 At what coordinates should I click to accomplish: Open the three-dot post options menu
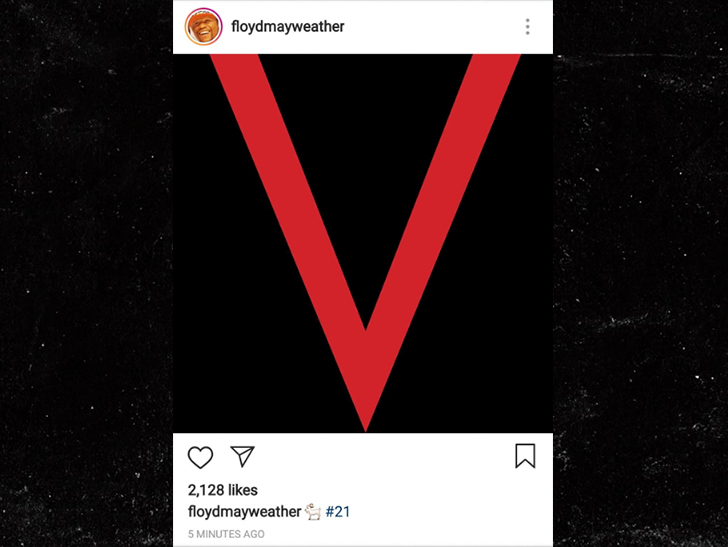click(x=527, y=27)
